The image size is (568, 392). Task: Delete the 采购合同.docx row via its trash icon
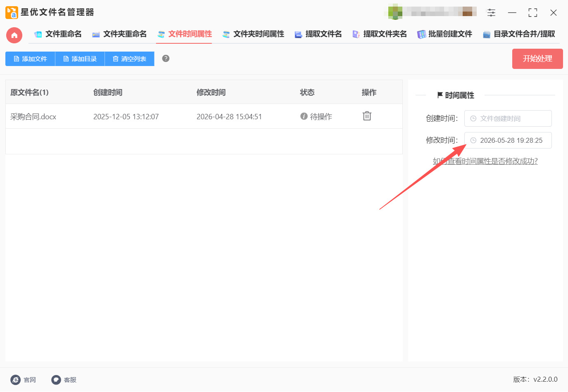pos(367,116)
